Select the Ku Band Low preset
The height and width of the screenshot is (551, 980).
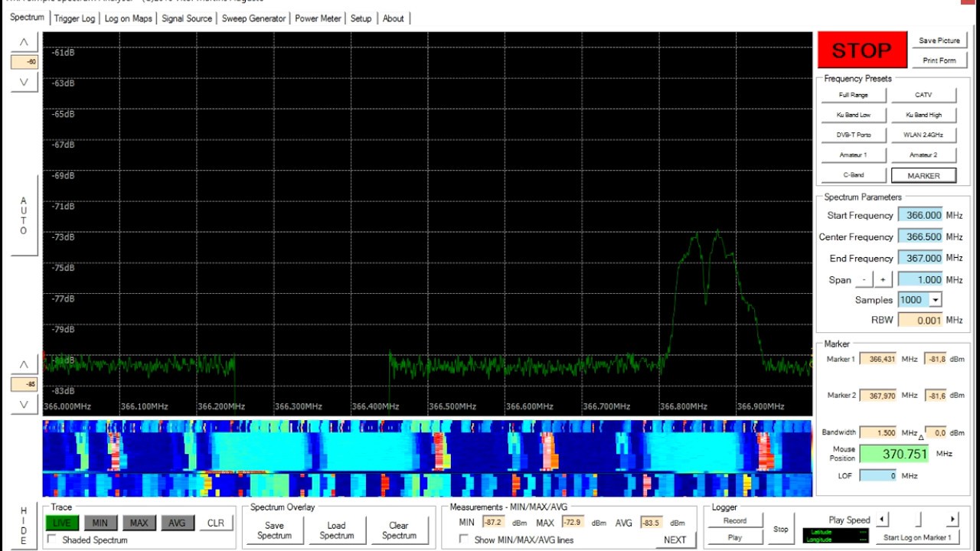[854, 115]
